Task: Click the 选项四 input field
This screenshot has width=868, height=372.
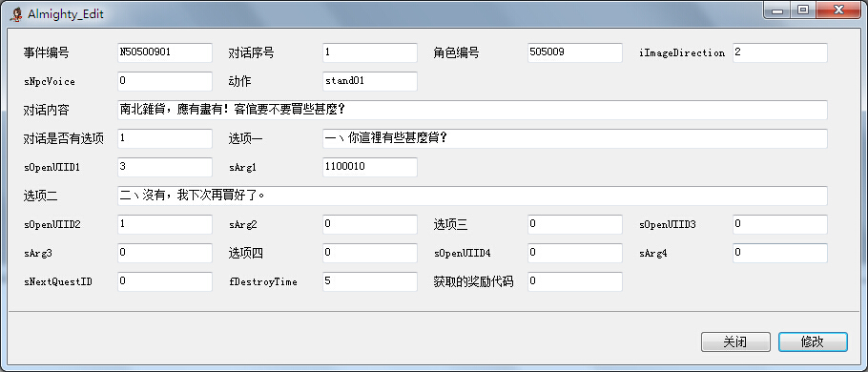Action: click(370, 253)
